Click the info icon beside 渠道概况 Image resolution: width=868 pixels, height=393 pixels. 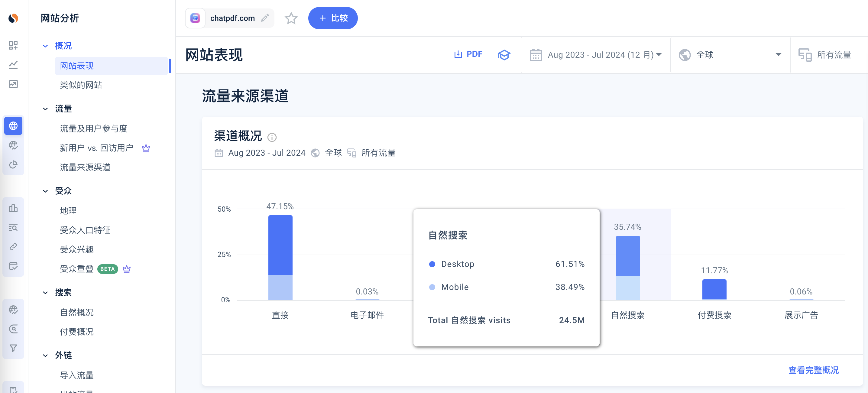click(272, 137)
